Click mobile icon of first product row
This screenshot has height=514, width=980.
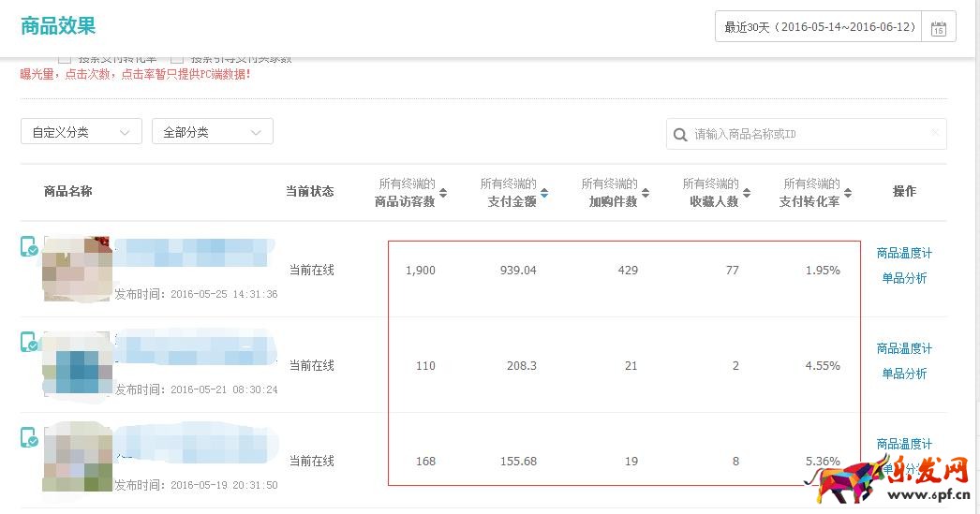pyautogui.click(x=29, y=247)
